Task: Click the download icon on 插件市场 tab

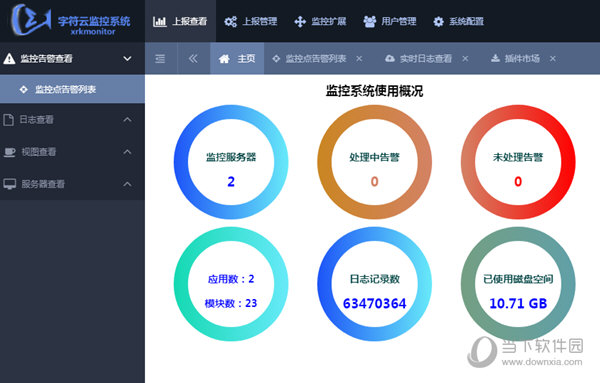Action: coord(496,58)
